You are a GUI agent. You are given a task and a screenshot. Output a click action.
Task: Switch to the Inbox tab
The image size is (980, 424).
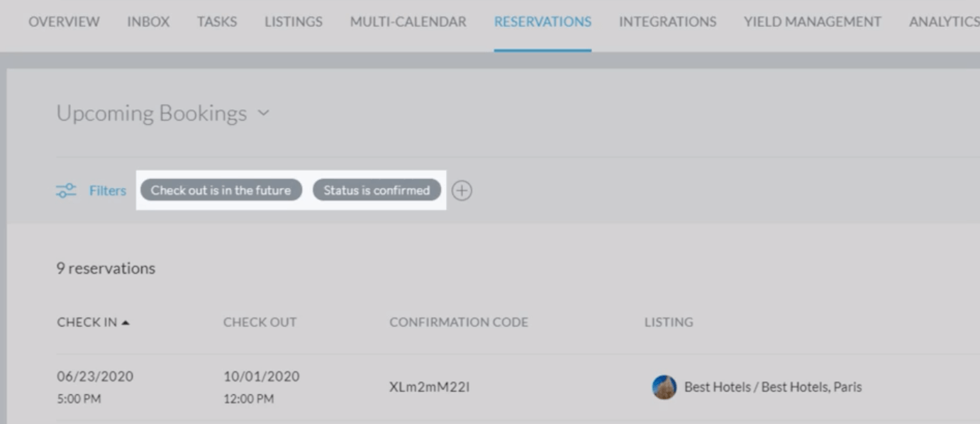pyautogui.click(x=148, y=22)
